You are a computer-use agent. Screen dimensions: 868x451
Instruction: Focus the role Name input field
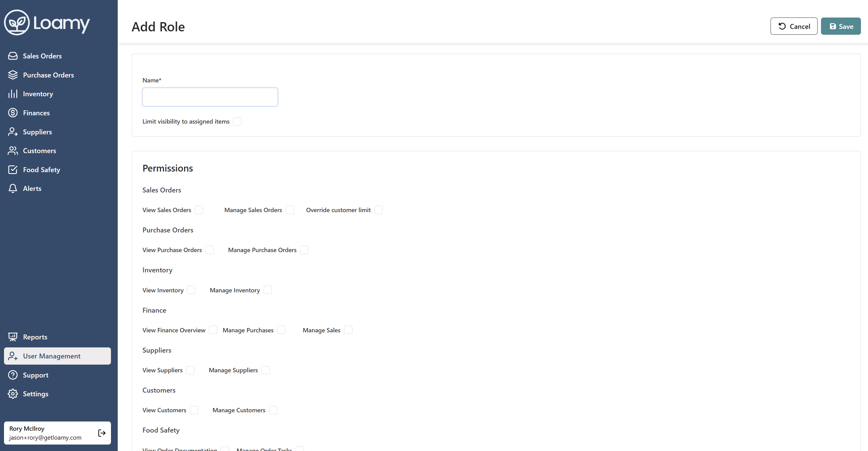tap(210, 97)
